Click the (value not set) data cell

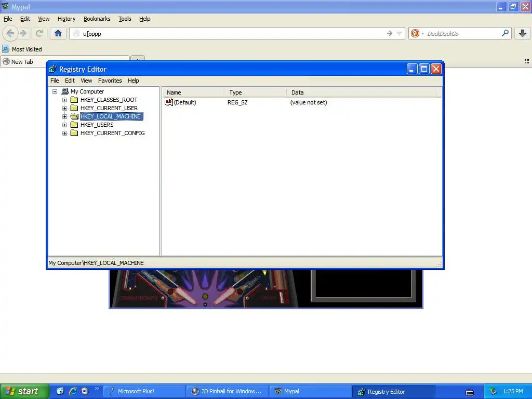[x=309, y=102]
